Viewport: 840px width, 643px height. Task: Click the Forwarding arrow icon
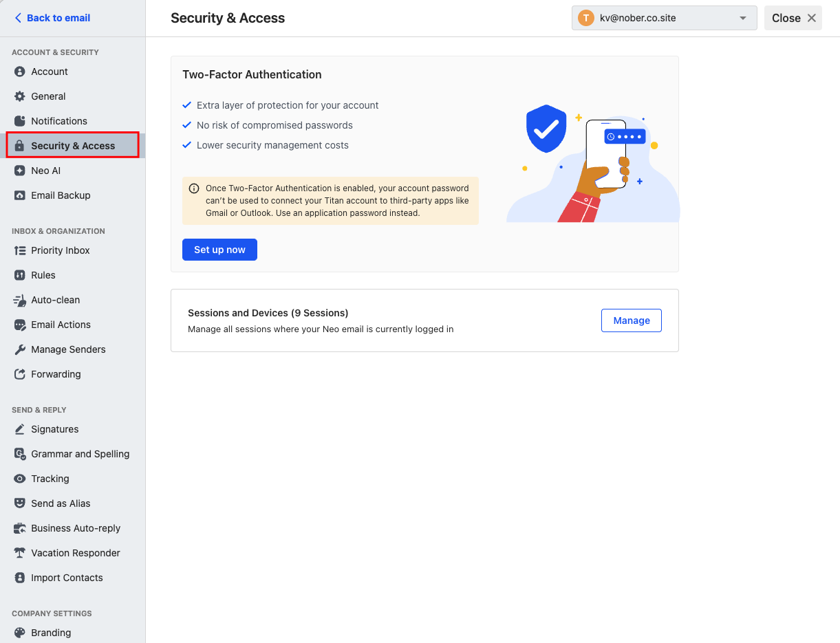20,374
